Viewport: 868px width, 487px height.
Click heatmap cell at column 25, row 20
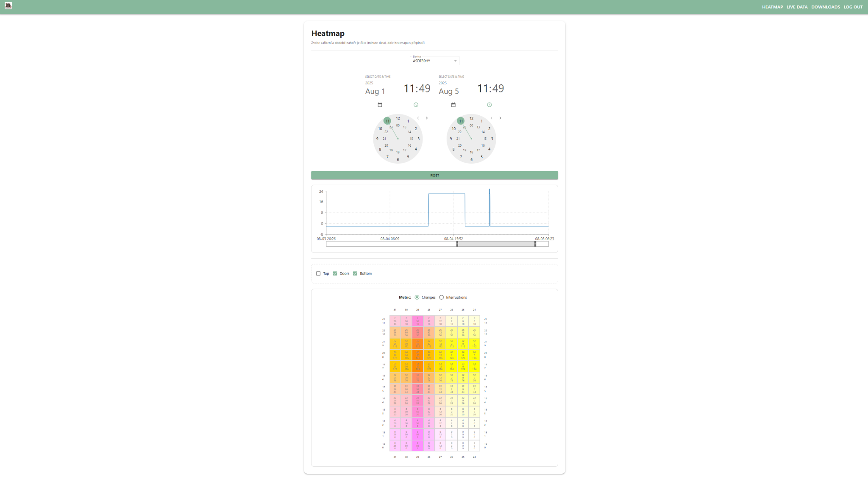click(463, 355)
